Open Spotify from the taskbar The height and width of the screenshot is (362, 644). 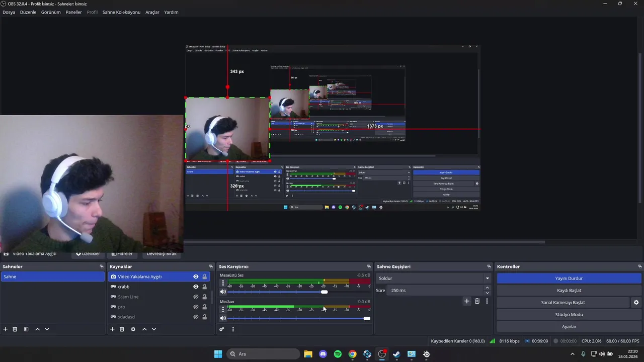[x=338, y=354]
